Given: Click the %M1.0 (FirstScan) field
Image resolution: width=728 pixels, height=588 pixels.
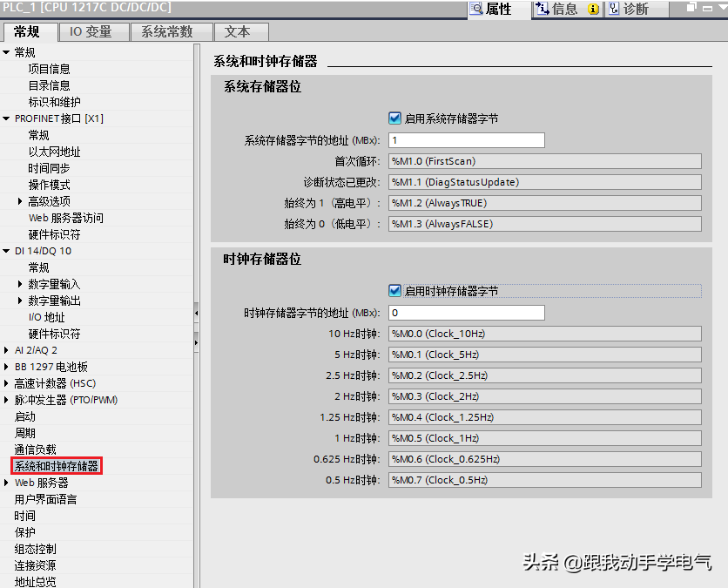Looking at the screenshot, I should coord(545,161).
